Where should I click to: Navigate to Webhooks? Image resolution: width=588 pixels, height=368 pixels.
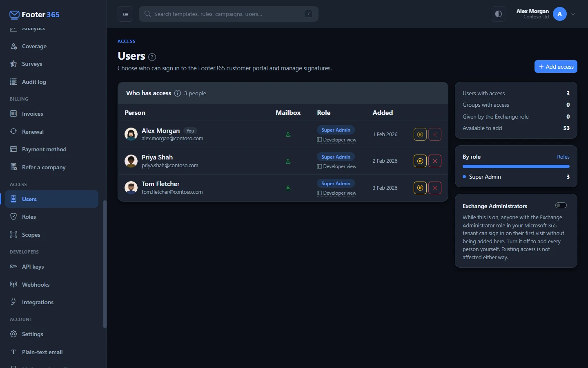click(x=51, y=285)
